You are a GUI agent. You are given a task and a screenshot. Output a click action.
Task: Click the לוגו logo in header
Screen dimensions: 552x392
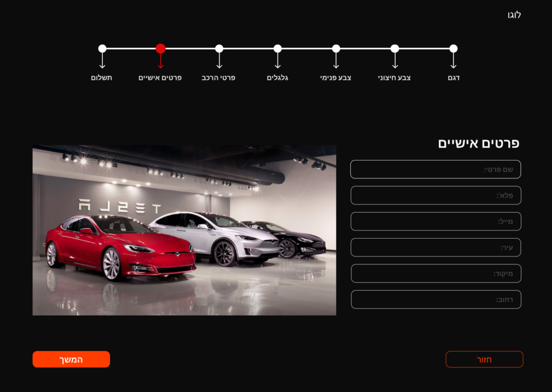coord(514,15)
